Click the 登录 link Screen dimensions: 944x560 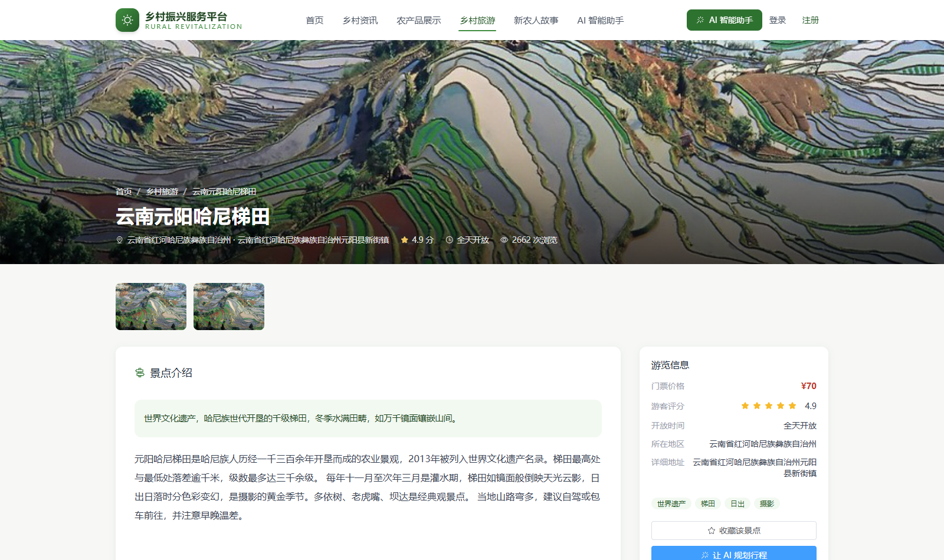[x=778, y=20]
